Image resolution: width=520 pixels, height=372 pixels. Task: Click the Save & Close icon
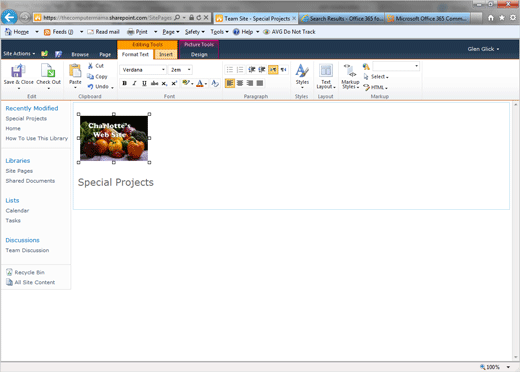coord(18,71)
